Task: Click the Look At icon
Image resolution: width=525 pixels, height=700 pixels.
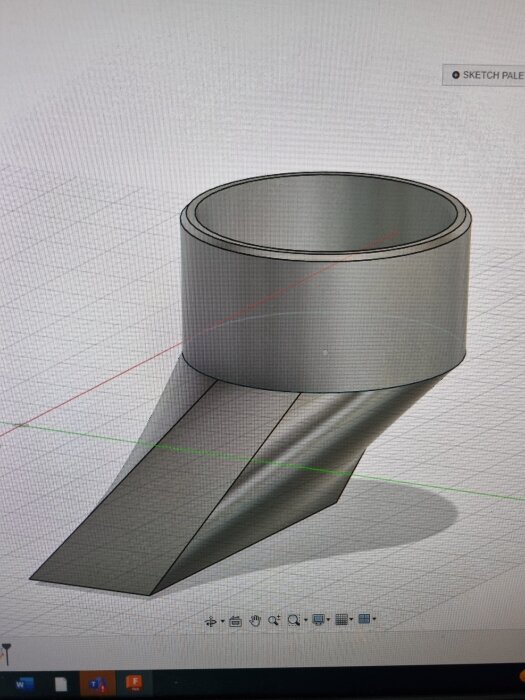Action: pos(235,621)
